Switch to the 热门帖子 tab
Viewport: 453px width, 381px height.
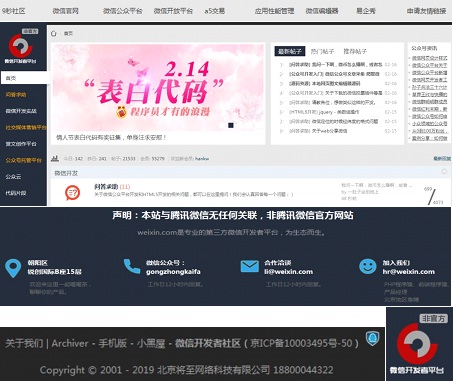click(322, 51)
